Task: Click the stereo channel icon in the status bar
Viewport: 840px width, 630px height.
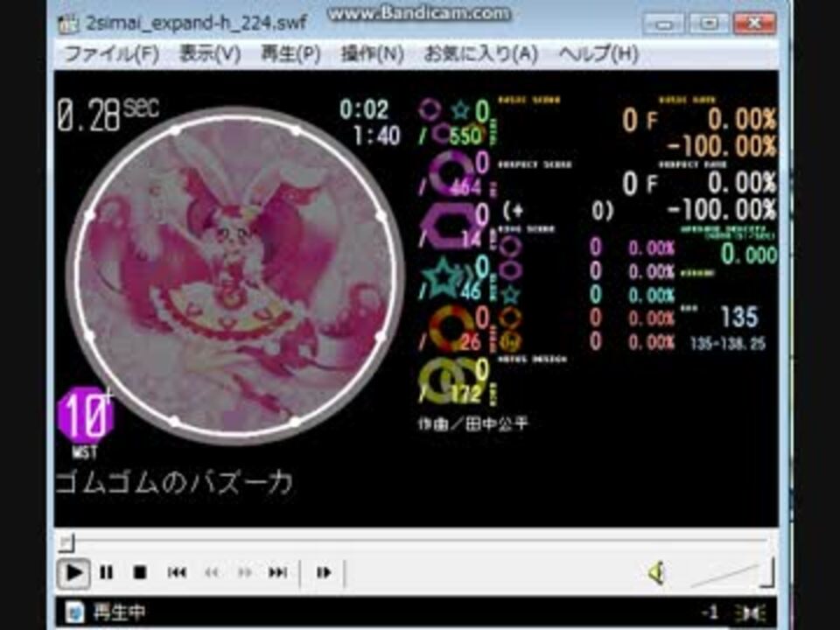Action: pos(750,612)
